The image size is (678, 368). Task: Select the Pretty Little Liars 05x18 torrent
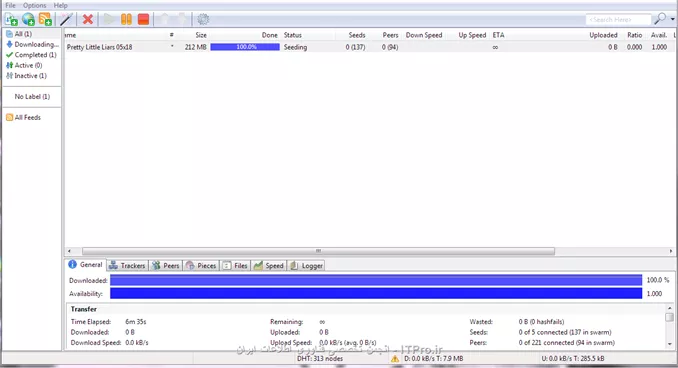(x=99, y=47)
